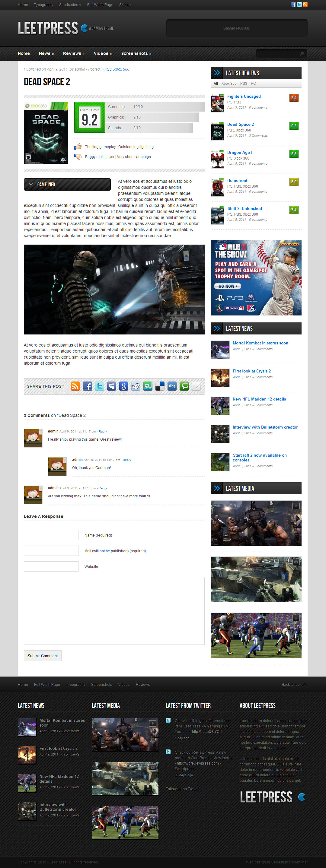Click the LeetPress logo in the footer

[272, 797]
